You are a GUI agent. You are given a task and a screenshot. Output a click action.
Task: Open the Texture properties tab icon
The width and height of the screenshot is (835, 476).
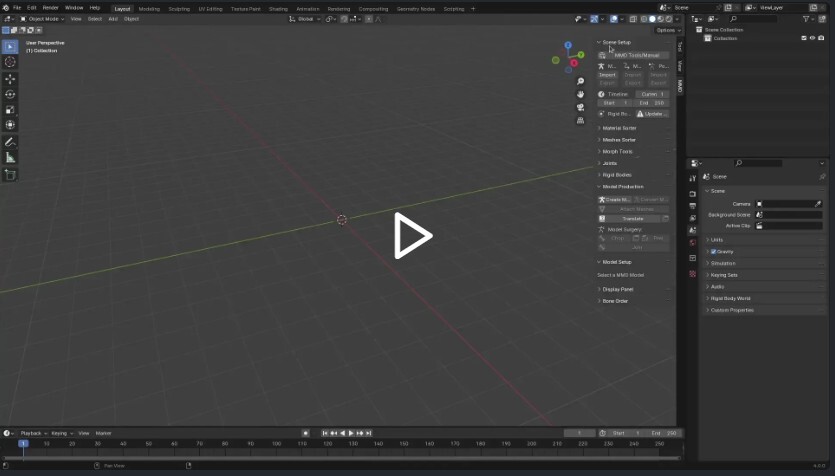692,274
